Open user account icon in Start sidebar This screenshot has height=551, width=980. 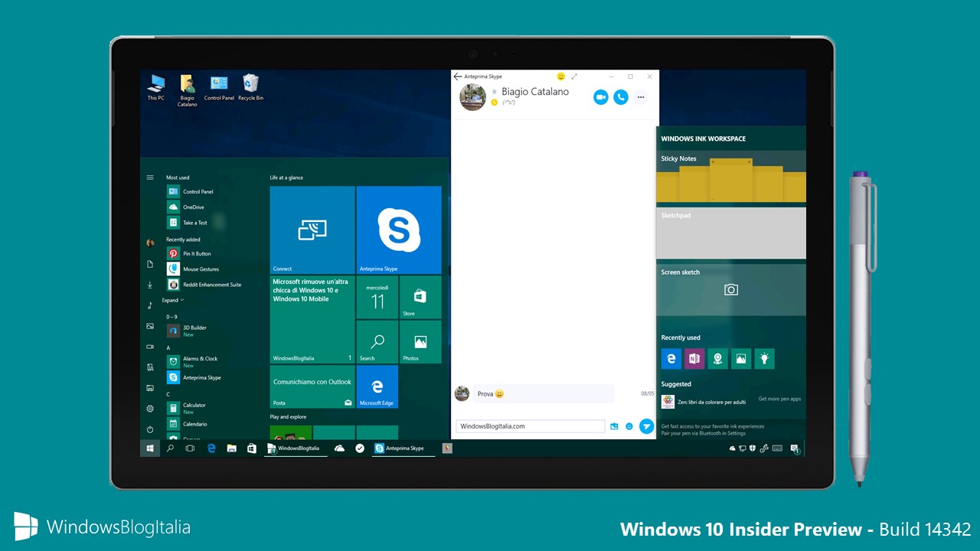[150, 243]
